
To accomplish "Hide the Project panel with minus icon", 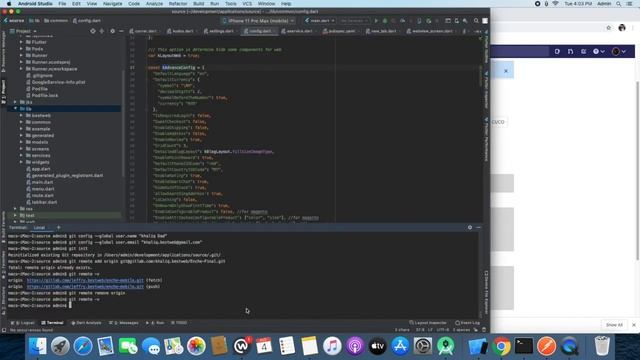I will tap(121, 31).
